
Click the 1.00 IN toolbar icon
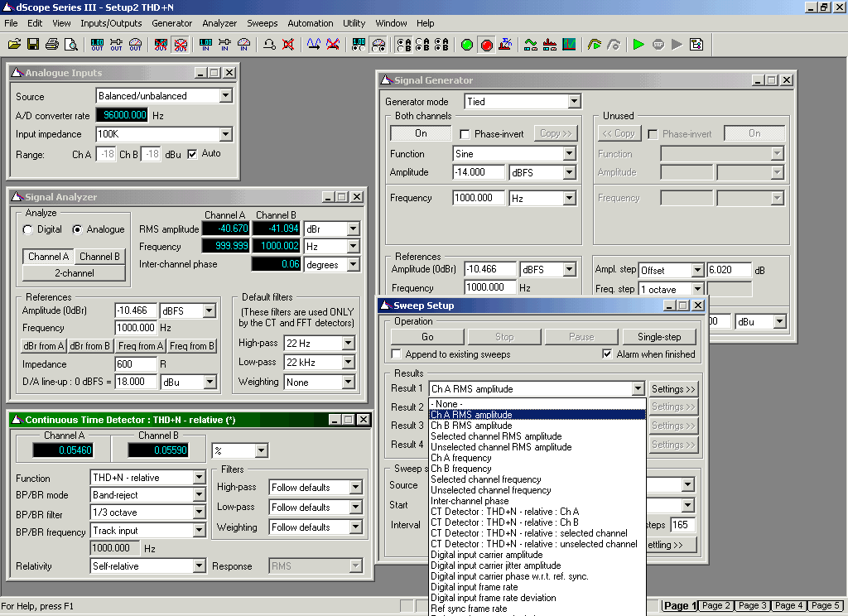click(206, 45)
